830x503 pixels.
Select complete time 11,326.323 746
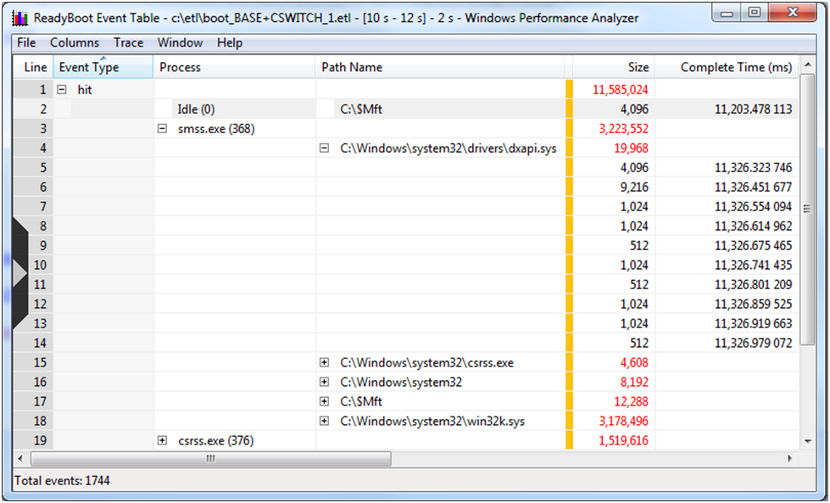[753, 168]
